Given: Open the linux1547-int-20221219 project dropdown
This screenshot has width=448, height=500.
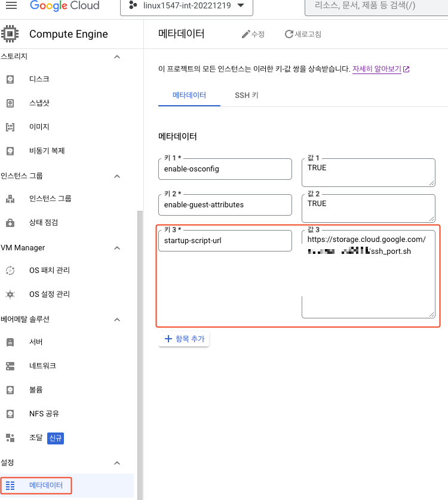Looking at the screenshot, I should pos(186,7).
